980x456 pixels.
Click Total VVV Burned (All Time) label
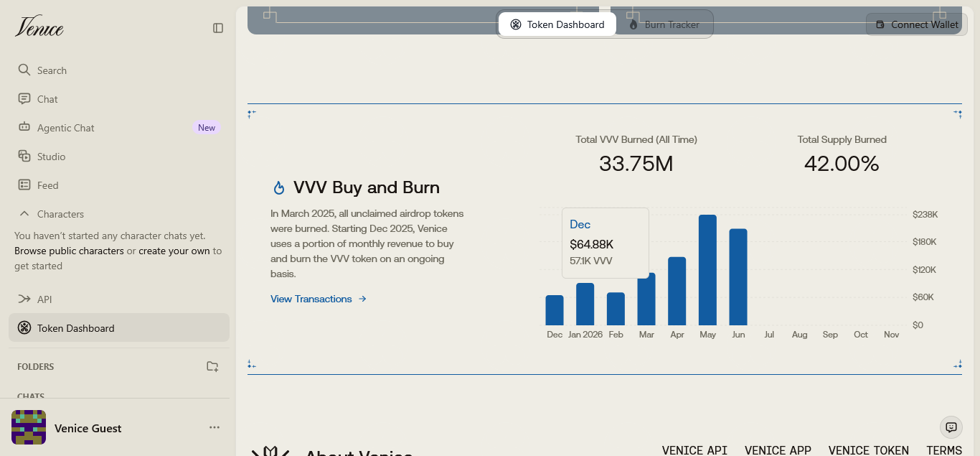pos(636,139)
